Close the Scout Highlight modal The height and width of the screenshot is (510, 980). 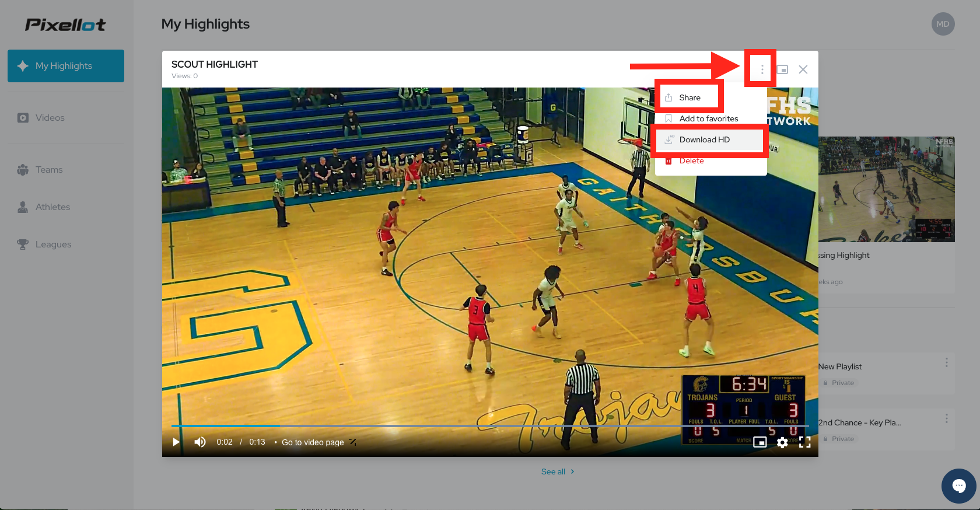click(803, 69)
